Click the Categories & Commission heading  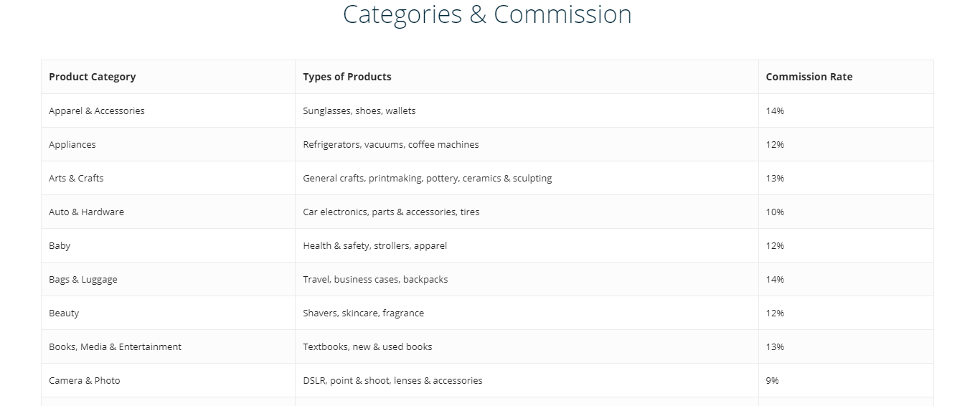(487, 14)
